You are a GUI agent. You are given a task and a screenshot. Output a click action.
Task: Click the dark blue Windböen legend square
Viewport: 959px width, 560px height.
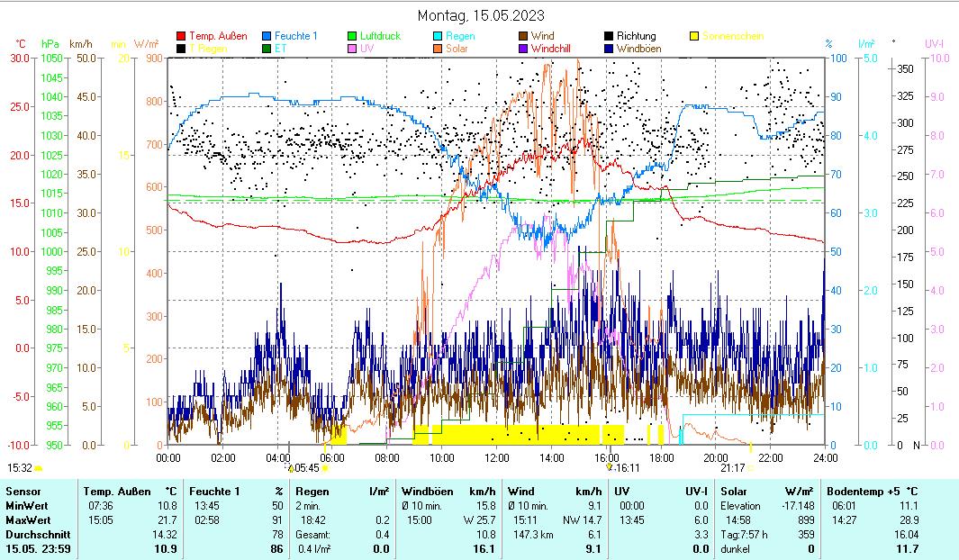coord(609,49)
